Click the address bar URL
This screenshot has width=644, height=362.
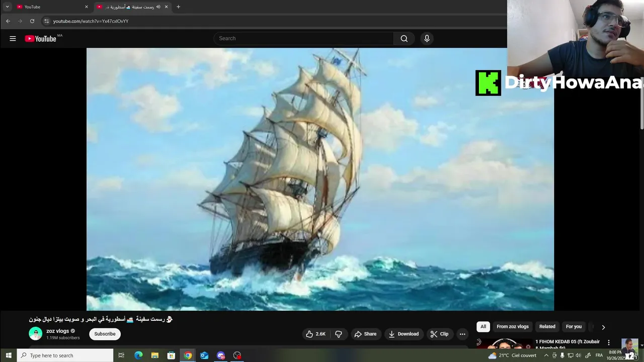(91, 21)
